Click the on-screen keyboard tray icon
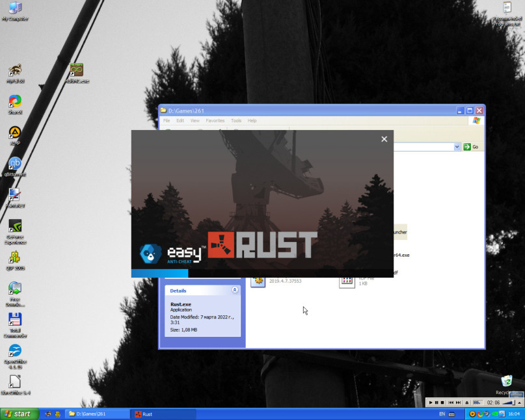The image size is (525, 420). tap(451, 414)
